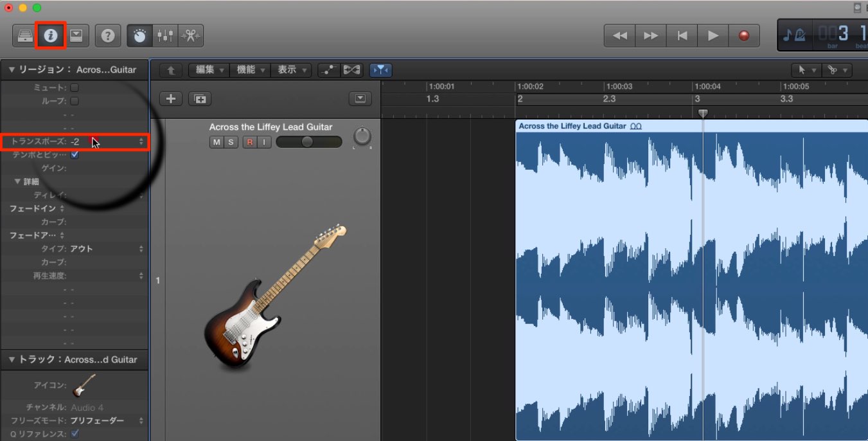Record-enable the track with R button
This screenshot has width=868, height=441.
pos(249,142)
